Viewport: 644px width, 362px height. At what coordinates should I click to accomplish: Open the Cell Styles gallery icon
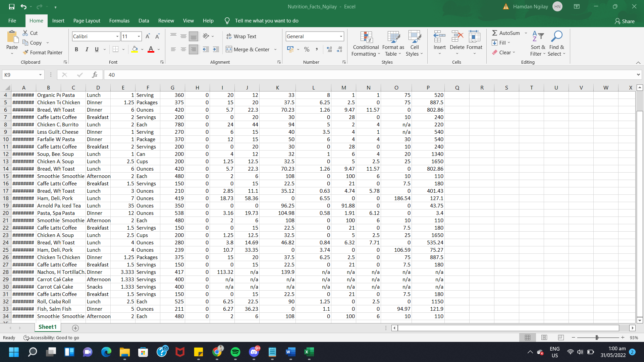[415, 37]
